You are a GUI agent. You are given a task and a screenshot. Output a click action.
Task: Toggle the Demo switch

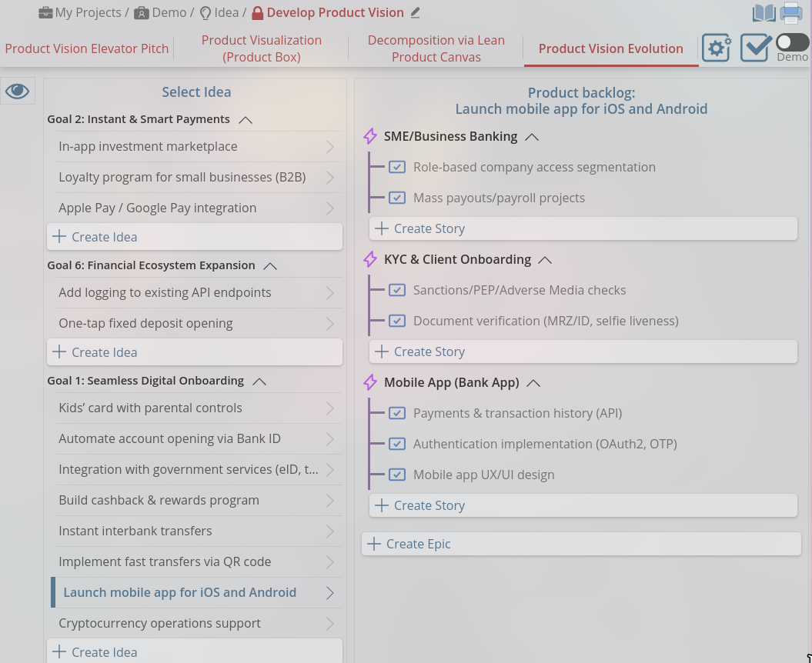[792, 42]
